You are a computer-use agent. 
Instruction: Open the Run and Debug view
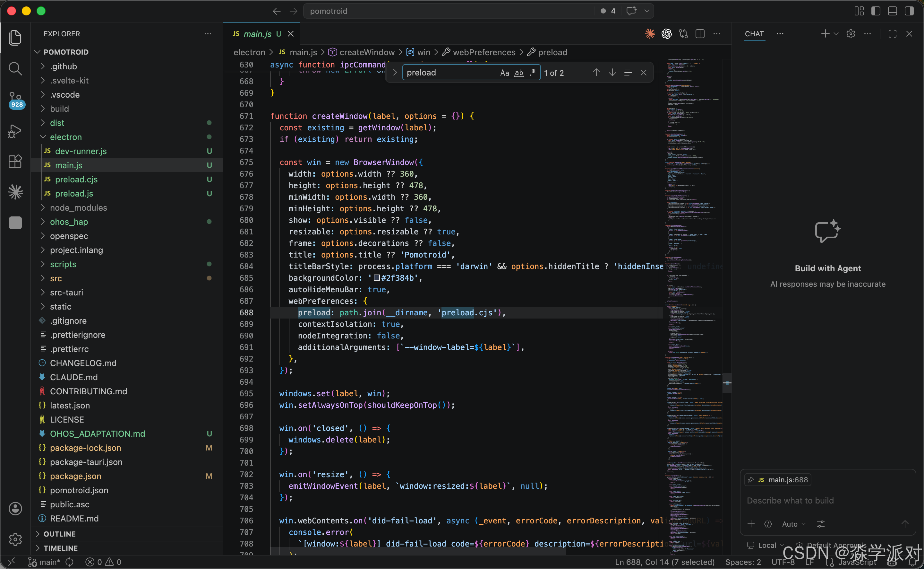(x=15, y=131)
